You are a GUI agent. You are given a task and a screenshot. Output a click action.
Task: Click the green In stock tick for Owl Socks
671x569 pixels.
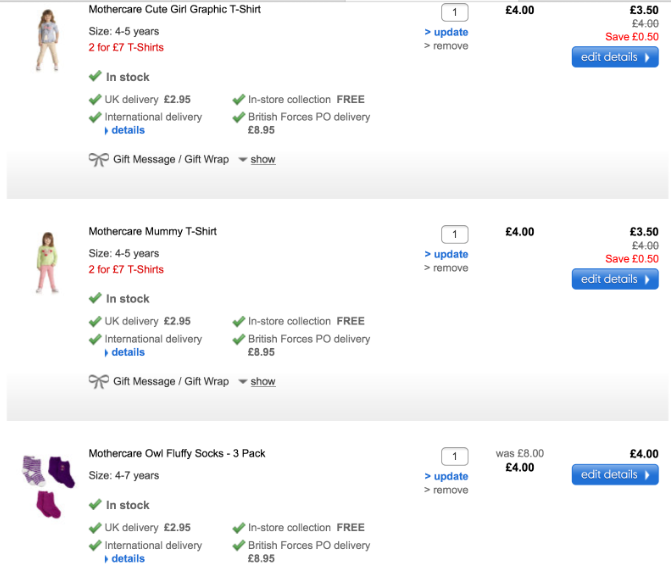coord(95,505)
